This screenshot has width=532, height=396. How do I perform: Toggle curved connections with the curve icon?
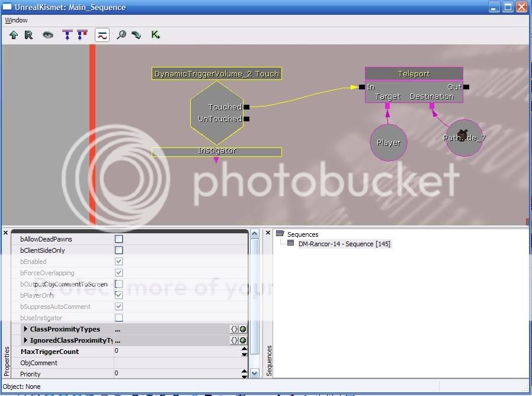[102, 35]
